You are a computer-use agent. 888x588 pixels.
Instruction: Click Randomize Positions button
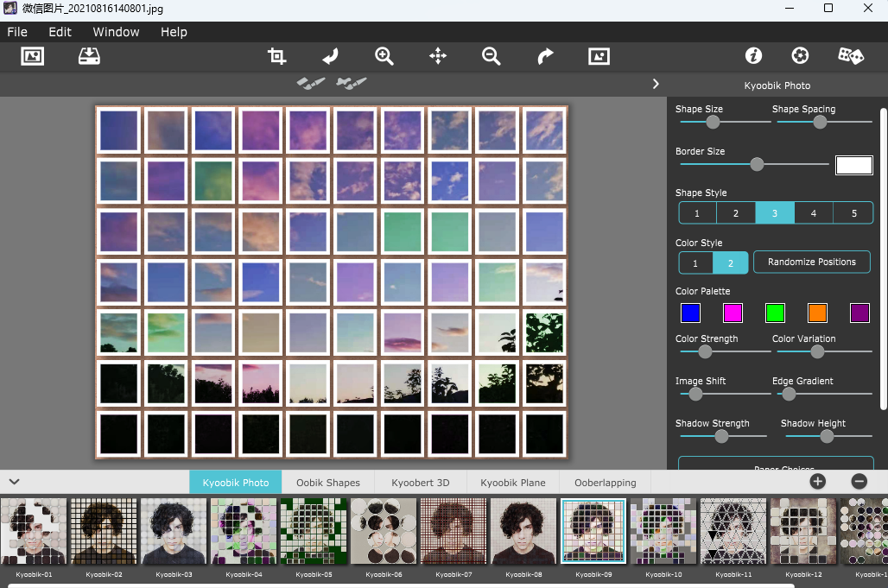point(811,262)
